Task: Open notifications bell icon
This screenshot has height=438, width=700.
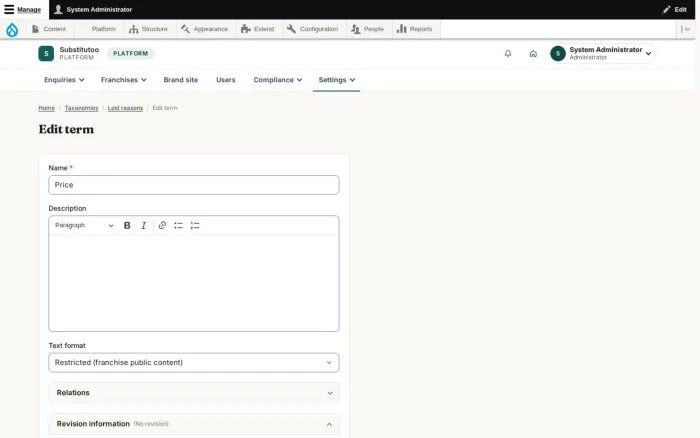Action: tap(508, 54)
